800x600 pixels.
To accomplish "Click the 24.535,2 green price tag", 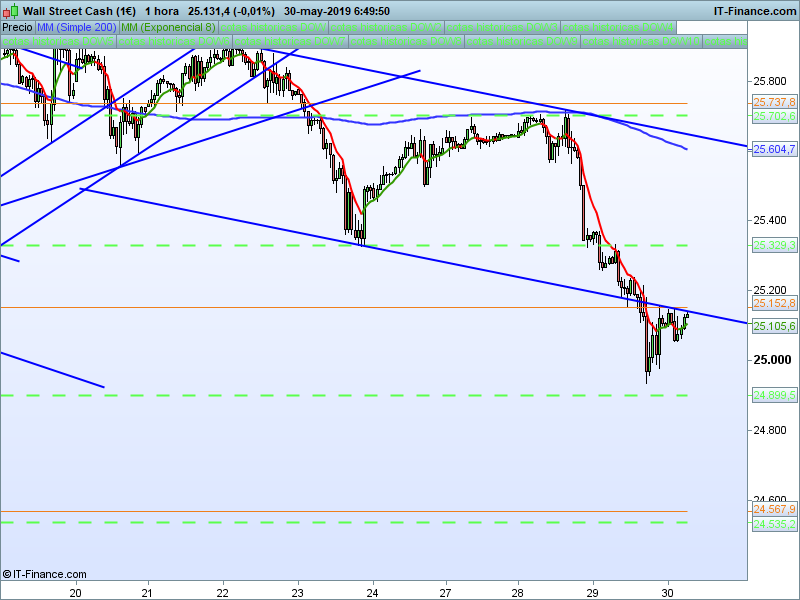I will [x=774, y=524].
